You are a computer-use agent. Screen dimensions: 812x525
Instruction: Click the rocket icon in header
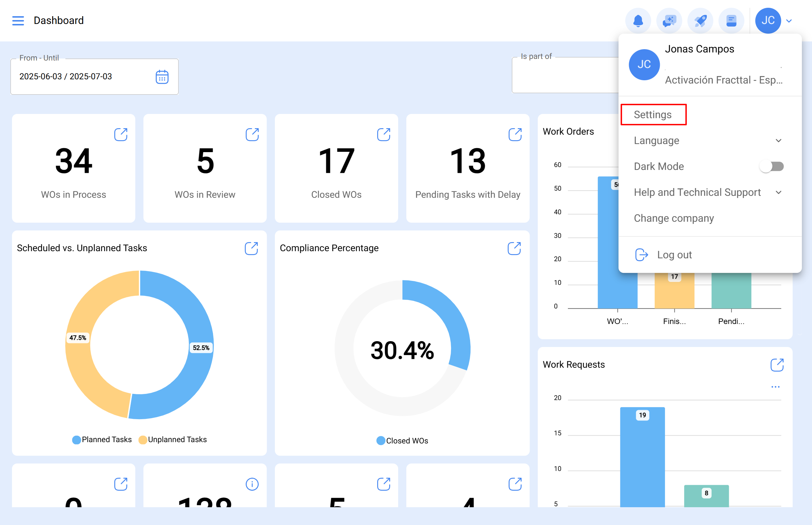tap(700, 21)
